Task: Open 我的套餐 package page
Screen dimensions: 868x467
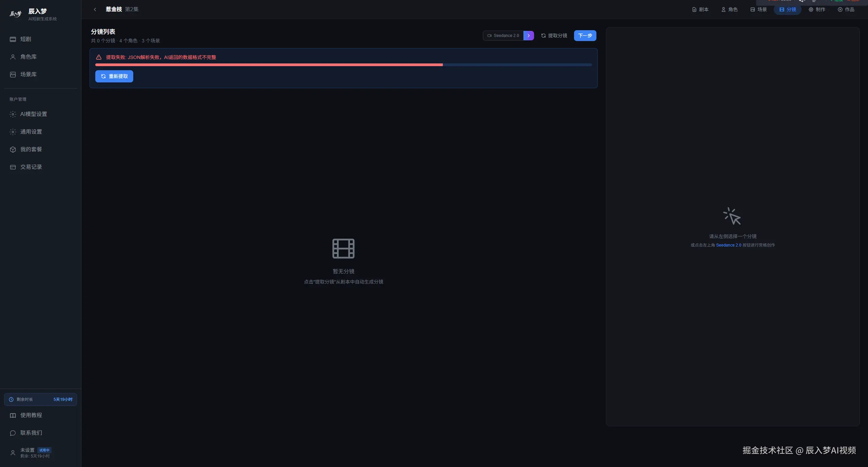Action: pyautogui.click(x=31, y=149)
